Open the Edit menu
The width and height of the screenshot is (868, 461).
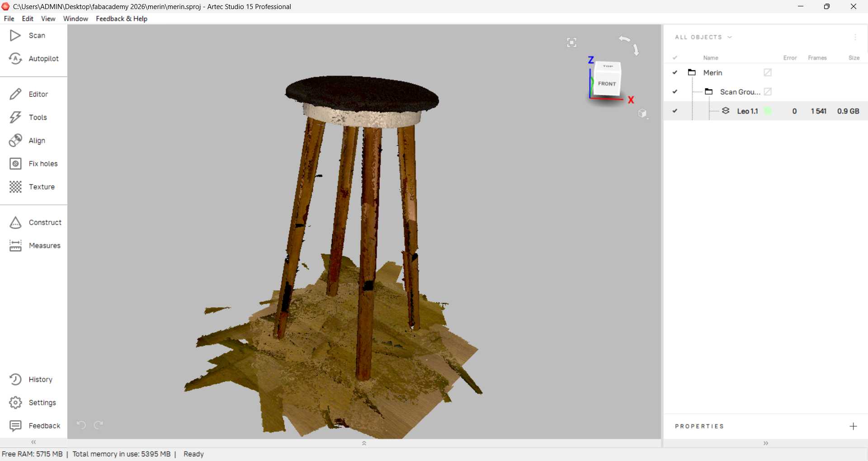[x=28, y=19]
